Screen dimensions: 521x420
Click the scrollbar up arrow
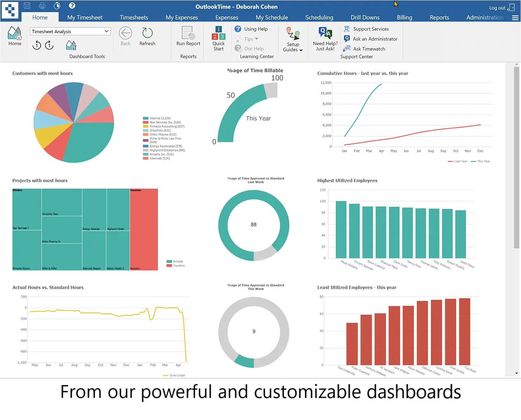tap(516, 64)
